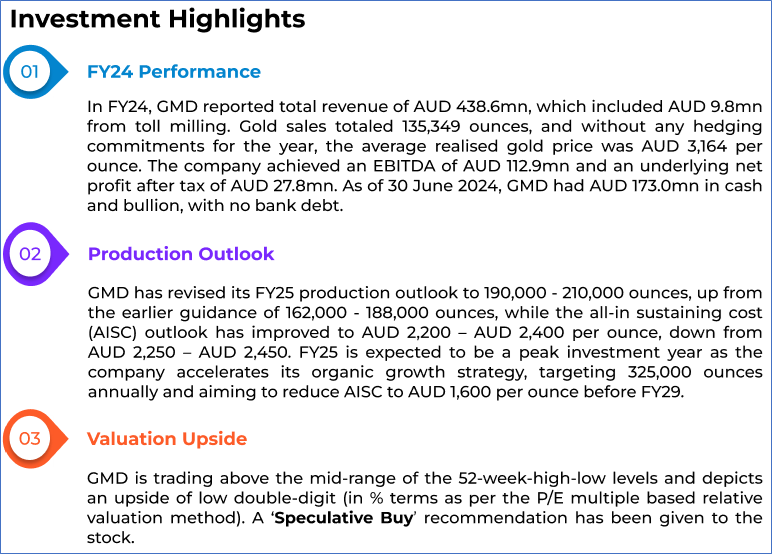Click the '30 June 2024' date text

pos(443,186)
